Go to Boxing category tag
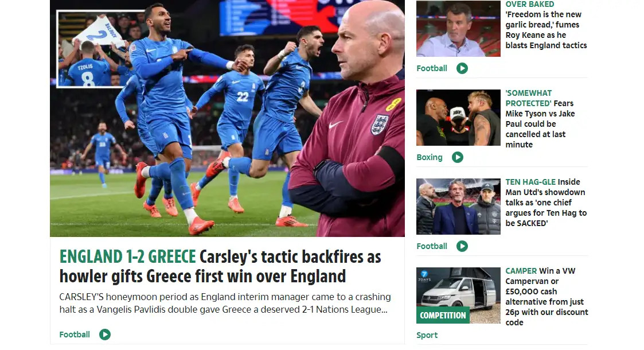This screenshot has height=350, width=644. click(x=429, y=157)
